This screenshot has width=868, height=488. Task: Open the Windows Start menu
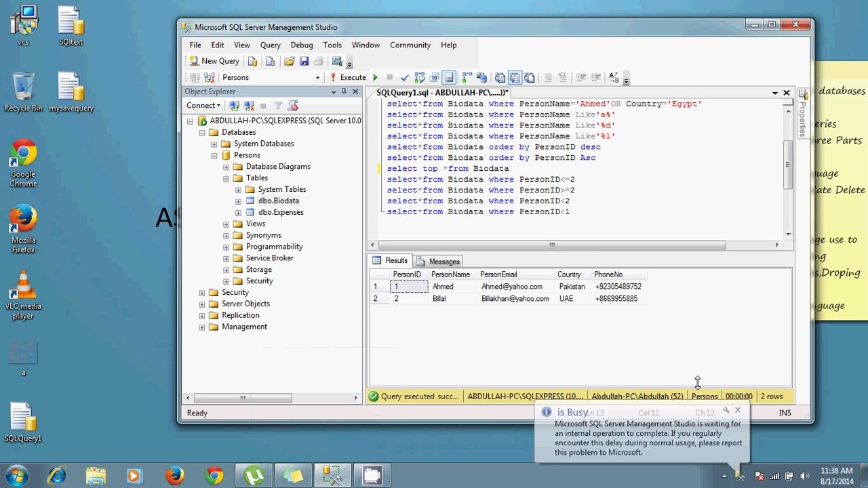[x=16, y=475]
